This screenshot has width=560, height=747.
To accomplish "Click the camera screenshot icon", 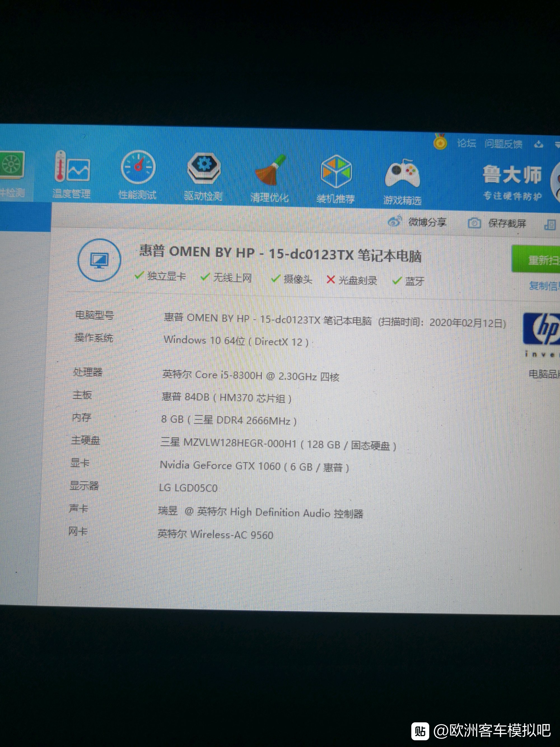I will pos(474,223).
